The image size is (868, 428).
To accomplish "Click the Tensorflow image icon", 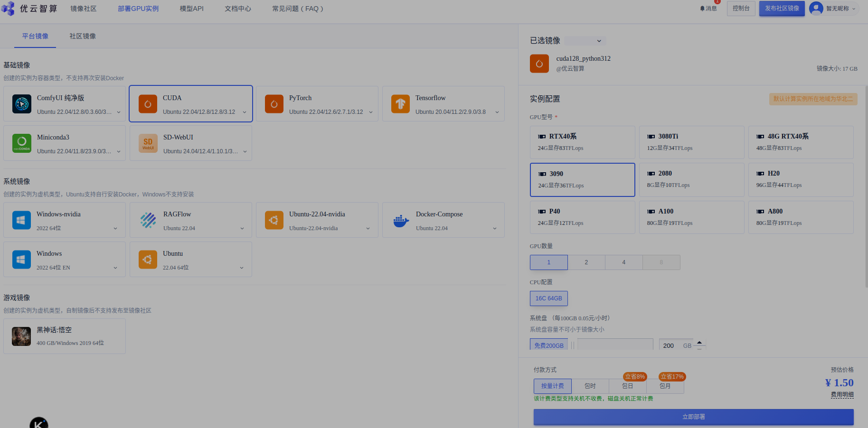I will pyautogui.click(x=400, y=104).
